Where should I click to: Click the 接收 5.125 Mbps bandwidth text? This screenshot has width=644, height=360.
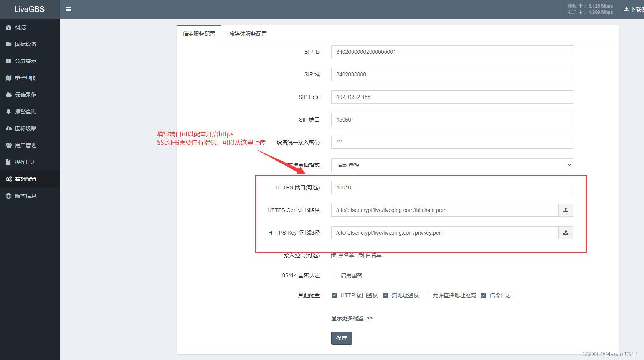click(590, 6)
